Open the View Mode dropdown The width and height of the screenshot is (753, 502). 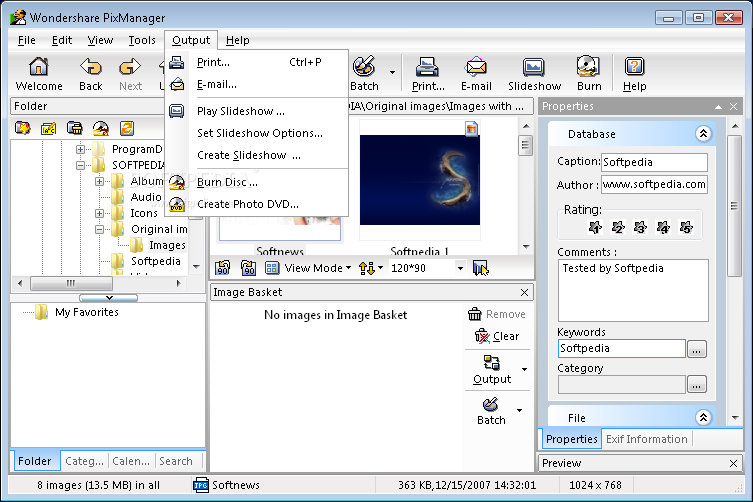tap(317, 268)
